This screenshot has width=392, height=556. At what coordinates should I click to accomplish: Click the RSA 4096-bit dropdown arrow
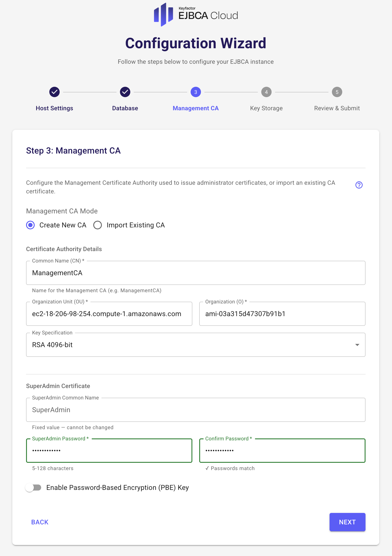point(357,345)
